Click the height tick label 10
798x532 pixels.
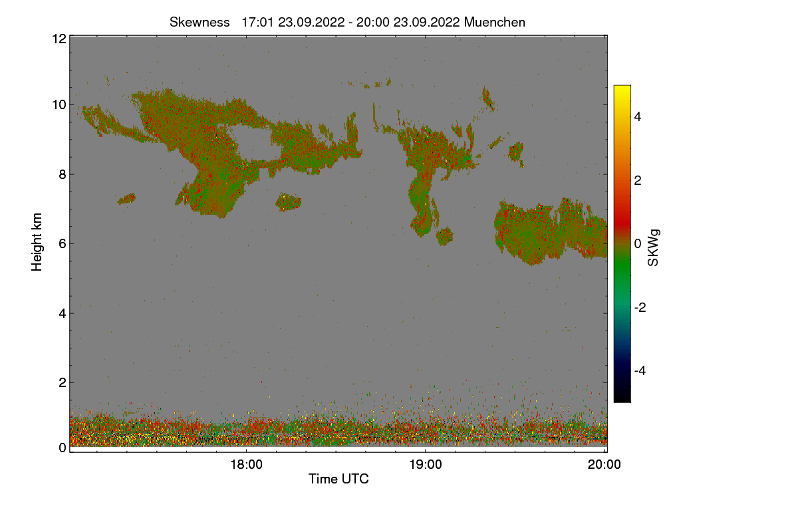pos(59,104)
